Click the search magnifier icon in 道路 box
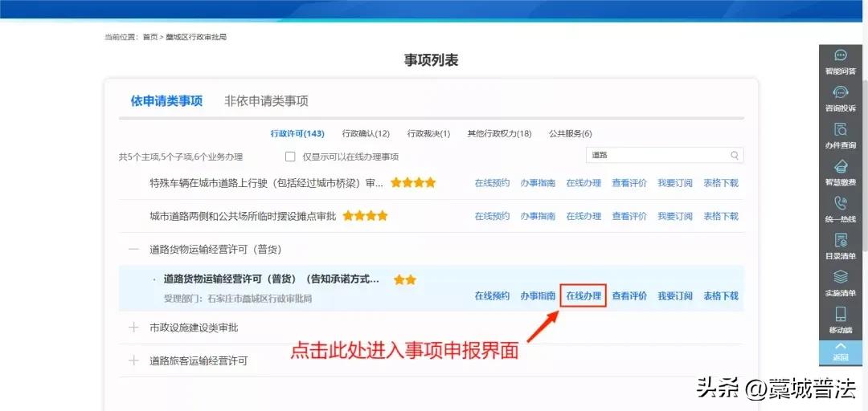868x411 pixels. coord(735,156)
